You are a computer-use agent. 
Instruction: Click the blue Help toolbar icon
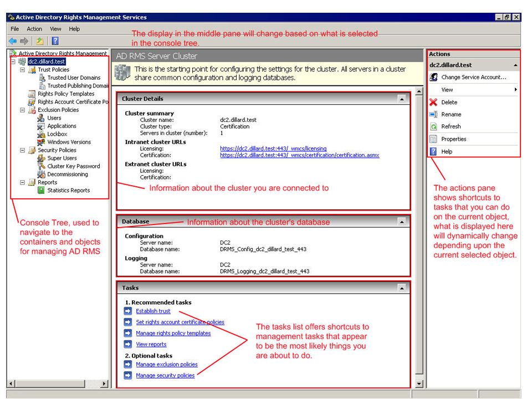55,41
